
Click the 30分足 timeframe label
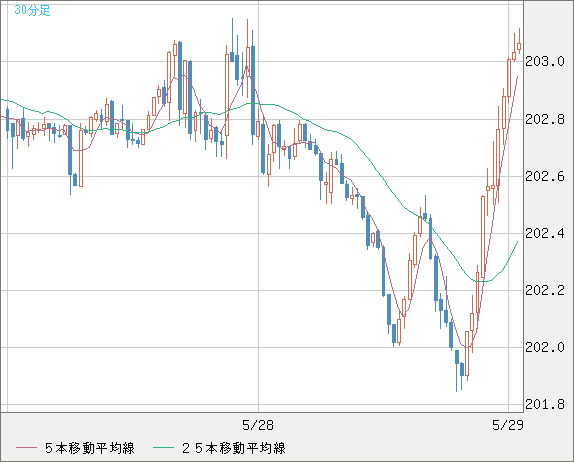32,10
